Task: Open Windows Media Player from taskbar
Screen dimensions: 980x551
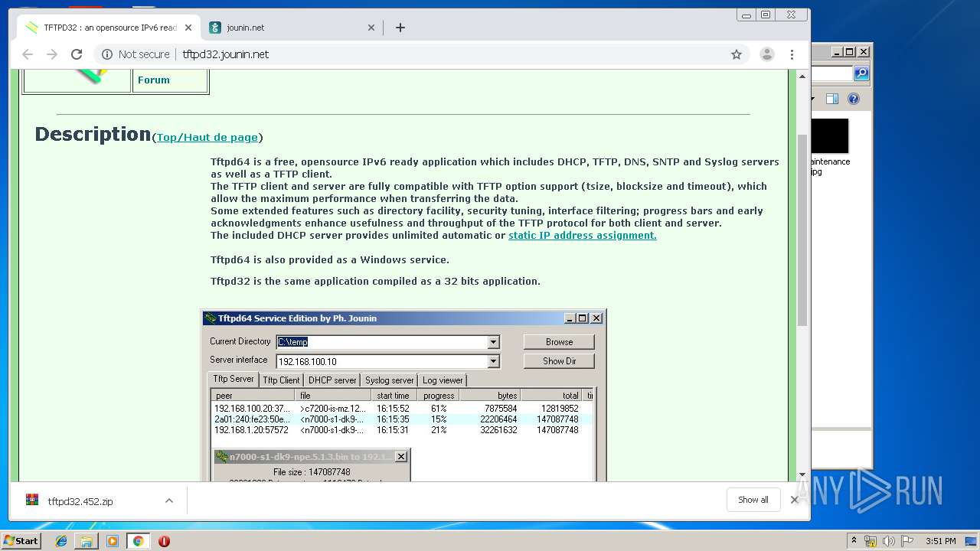Action: point(113,541)
